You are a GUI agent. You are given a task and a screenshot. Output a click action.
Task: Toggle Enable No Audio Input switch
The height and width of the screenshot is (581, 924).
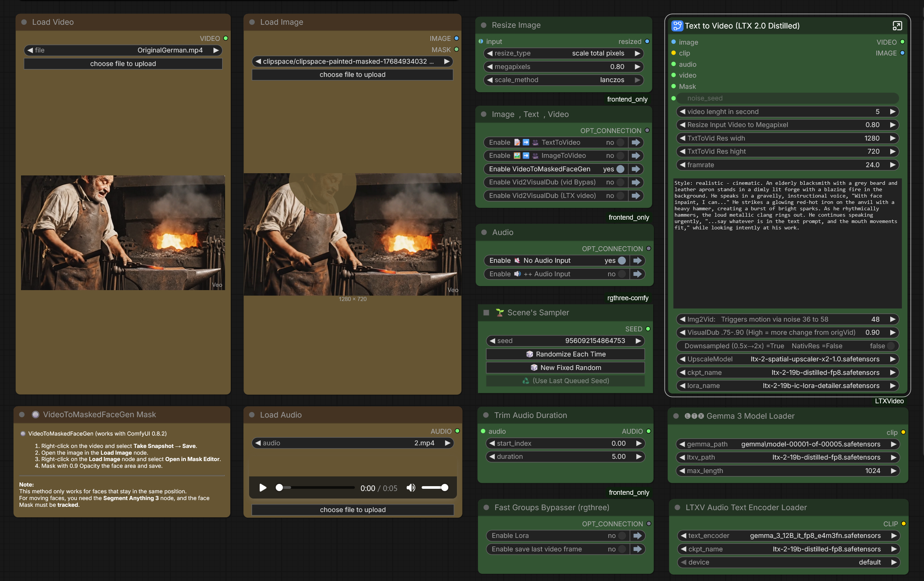[622, 261]
